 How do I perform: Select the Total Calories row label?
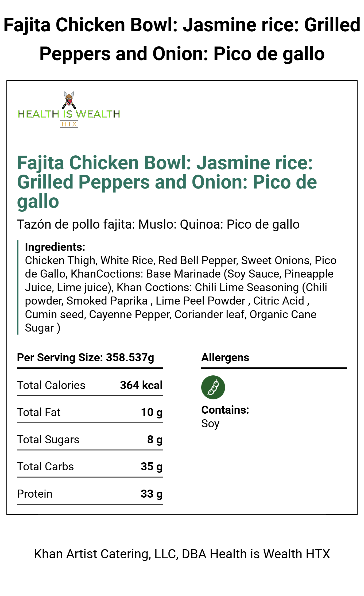click(x=51, y=385)
